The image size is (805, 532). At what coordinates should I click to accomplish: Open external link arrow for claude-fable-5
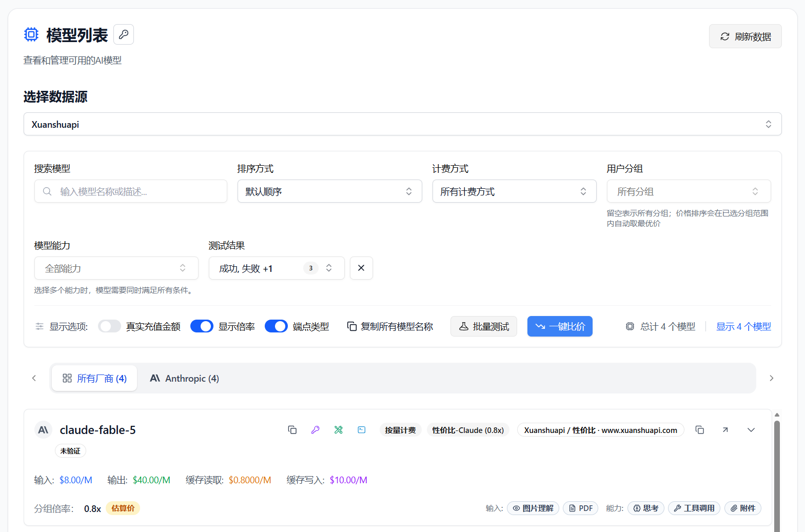(725, 430)
